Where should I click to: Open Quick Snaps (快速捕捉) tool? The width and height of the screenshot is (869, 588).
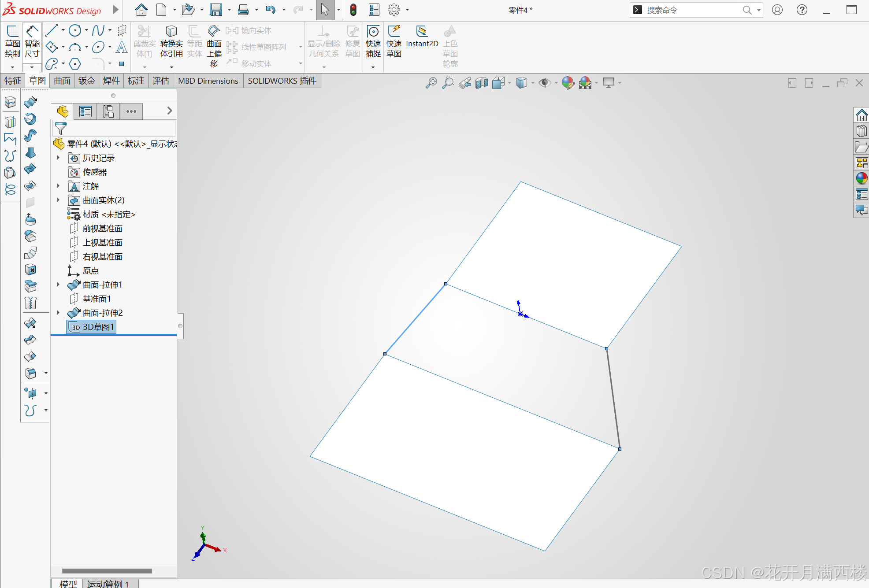[373, 42]
